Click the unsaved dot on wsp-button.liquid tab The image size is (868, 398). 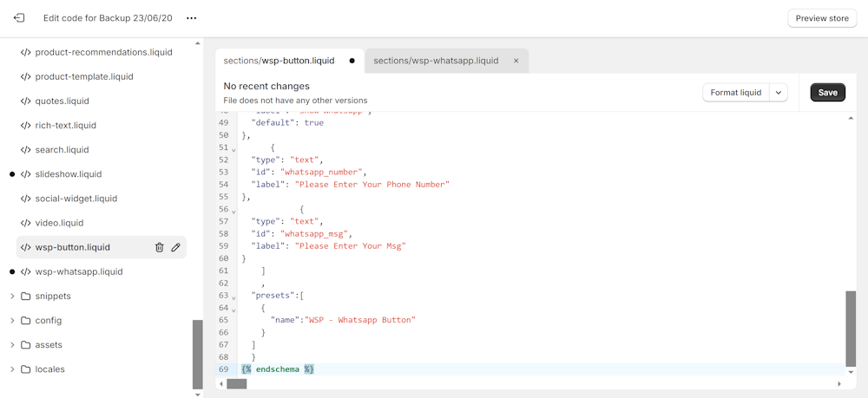pos(352,61)
